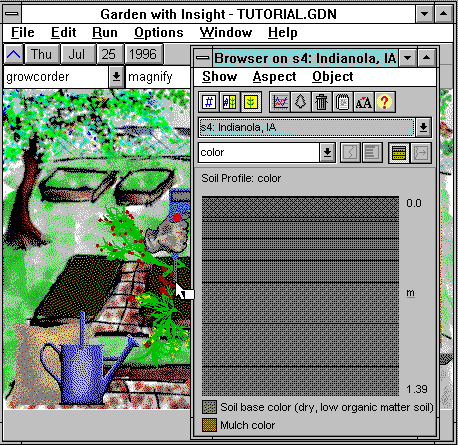Viewport: 458px width, 445px height.
Task: Click the Browser on s4 title bar
Action: click(305, 58)
